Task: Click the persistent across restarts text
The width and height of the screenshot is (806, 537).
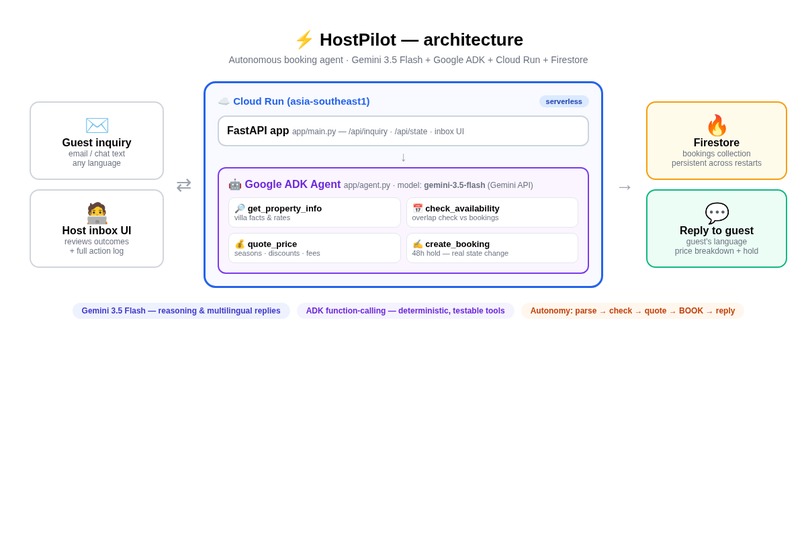Action: 717,163
